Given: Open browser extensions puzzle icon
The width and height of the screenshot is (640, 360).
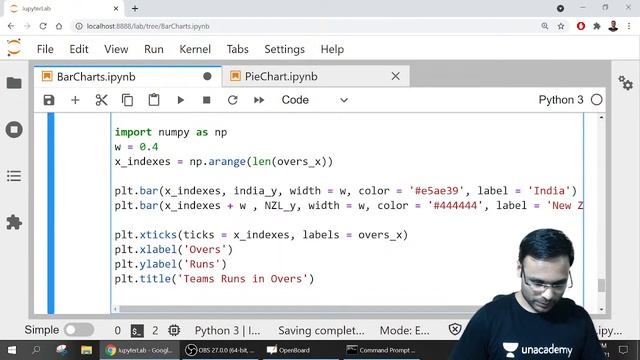Looking at the screenshot, I should click(597, 26).
